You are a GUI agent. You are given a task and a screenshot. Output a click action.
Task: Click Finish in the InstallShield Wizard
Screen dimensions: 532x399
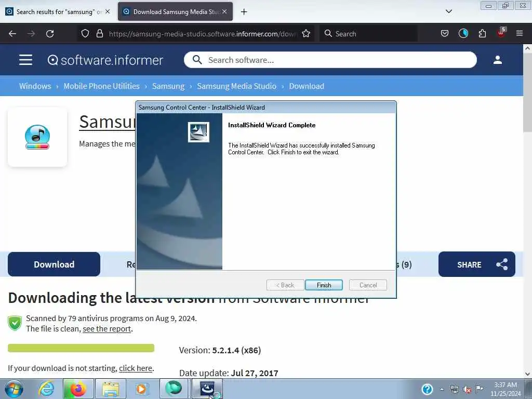click(x=324, y=285)
